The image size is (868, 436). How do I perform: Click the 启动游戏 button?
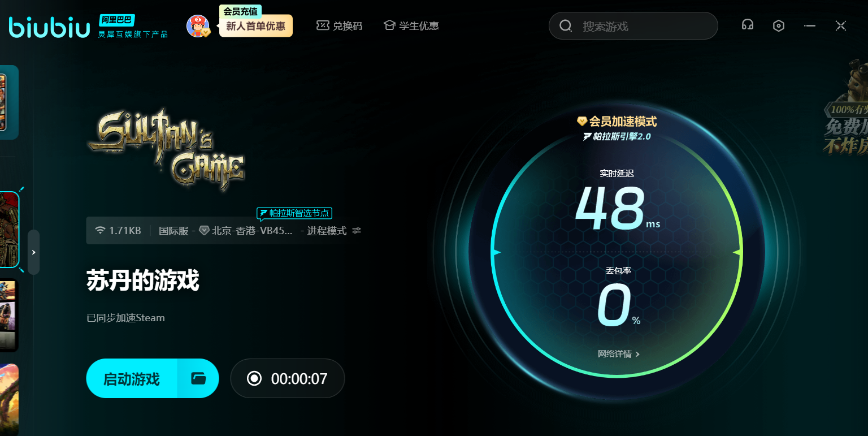132,378
